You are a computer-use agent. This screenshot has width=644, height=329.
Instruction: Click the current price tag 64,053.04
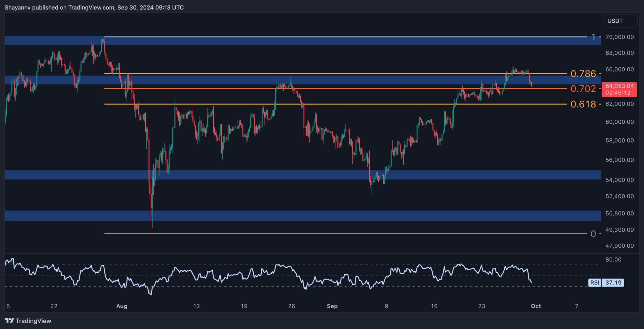click(619, 89)
